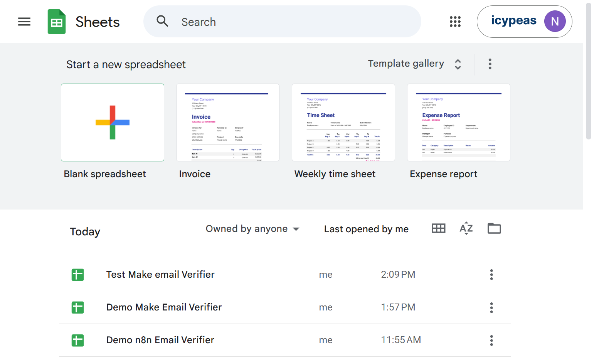The image size is (594, 364).
Task: Open the Google apps grid
Action: pos(455,22)
